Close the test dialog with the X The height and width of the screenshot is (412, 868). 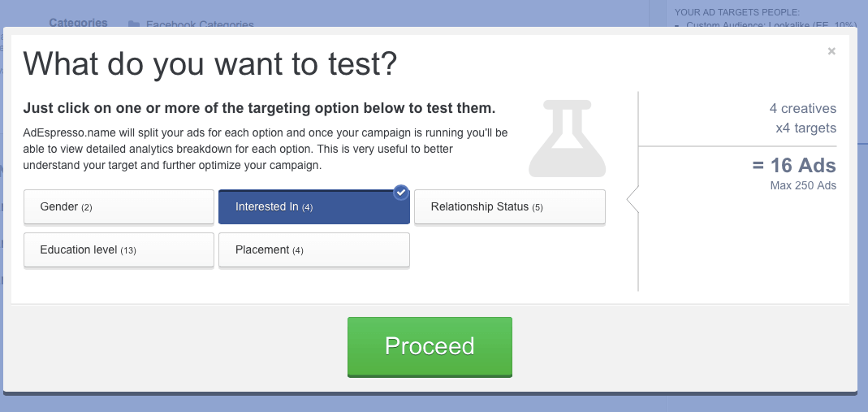831,51
